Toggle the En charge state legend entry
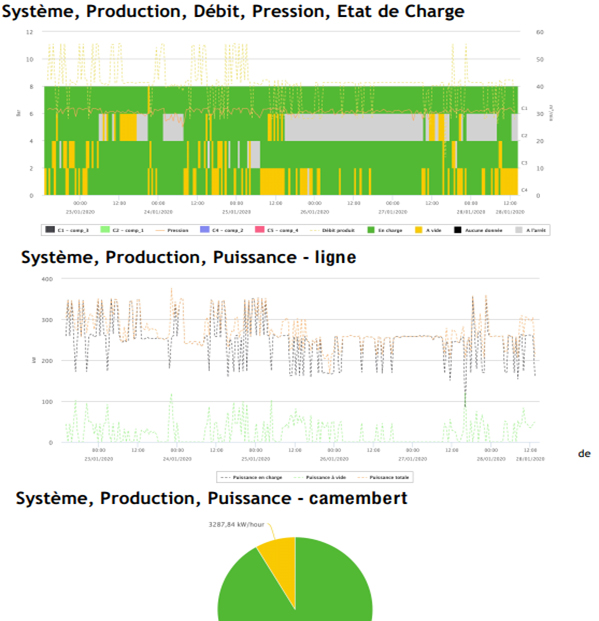The image size is (599, 621). coord(385,230)
